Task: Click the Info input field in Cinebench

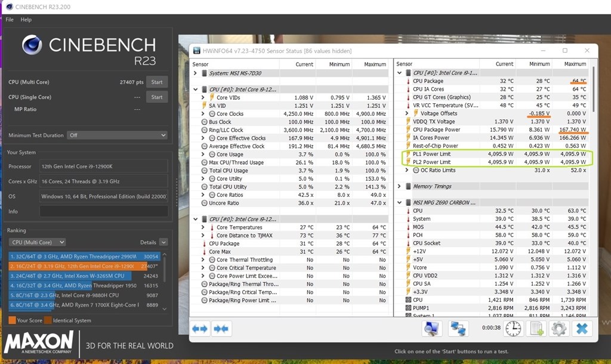Action: coord(104,211)
